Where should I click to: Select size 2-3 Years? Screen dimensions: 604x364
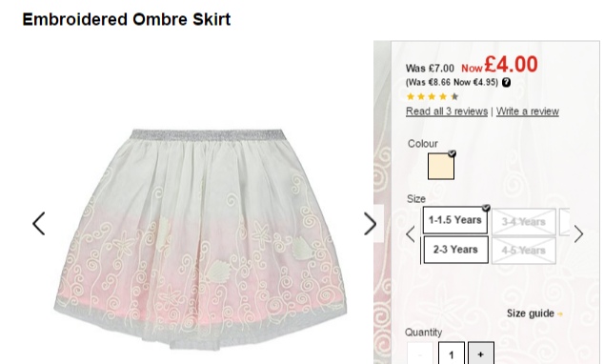[455, 250]
